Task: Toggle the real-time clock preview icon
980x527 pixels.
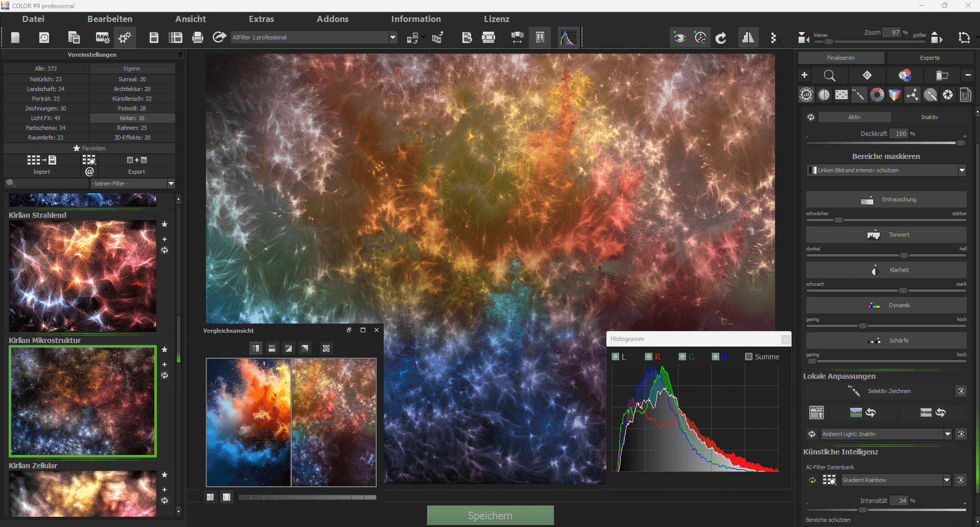Action: [700, 38]
